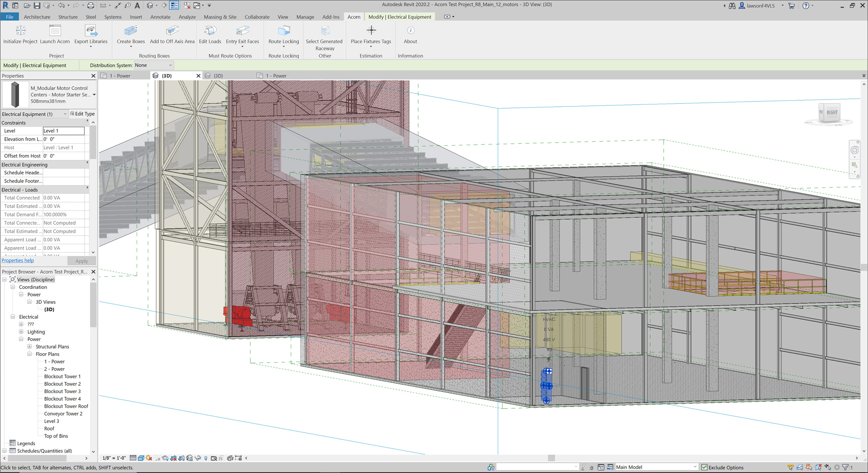Viewport: 868px width, 473px height.
Task: Open the Default 3D View house icon
Action: coord(150,5)
